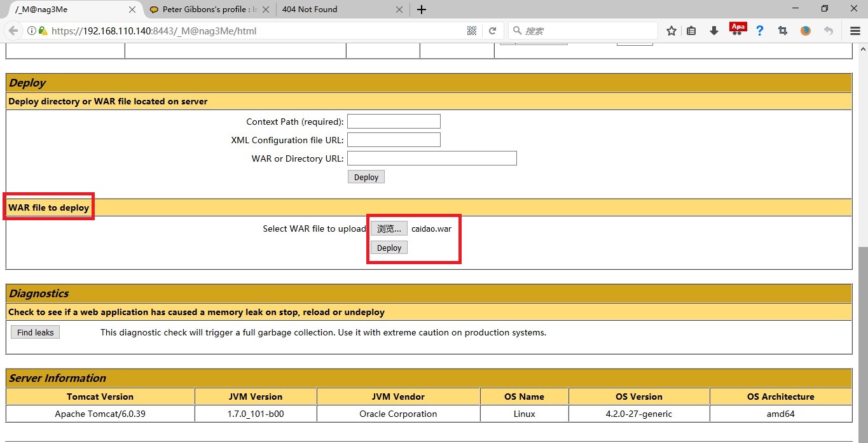Screen dimensions: 868x443
Task: Open the downloads arrow icon
Action: point(714,31)
